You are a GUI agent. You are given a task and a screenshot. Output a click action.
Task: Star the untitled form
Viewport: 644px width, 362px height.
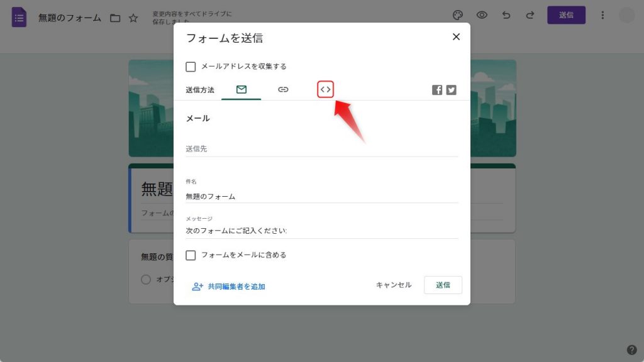click(x=133, y=18)
